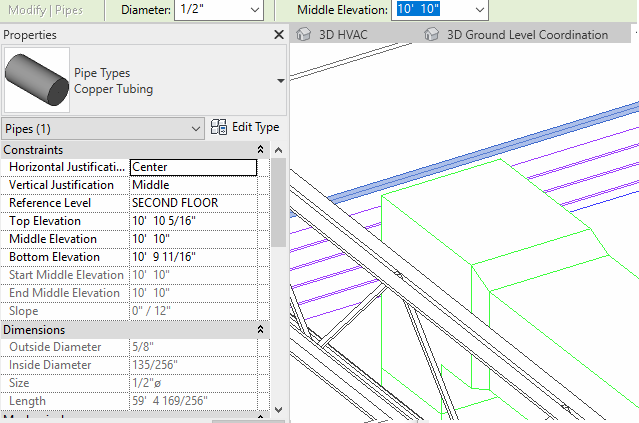Open the Pipes (1) filter dropdown
The height and width of the screenshot is (423, 639).
pyautogui.click(x=103, y=129)
